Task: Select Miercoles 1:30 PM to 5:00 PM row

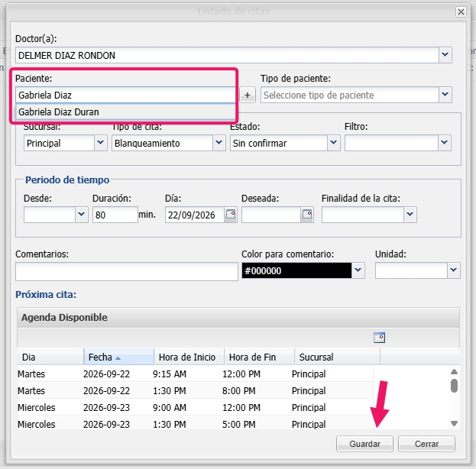Action: tap(195, 424)
